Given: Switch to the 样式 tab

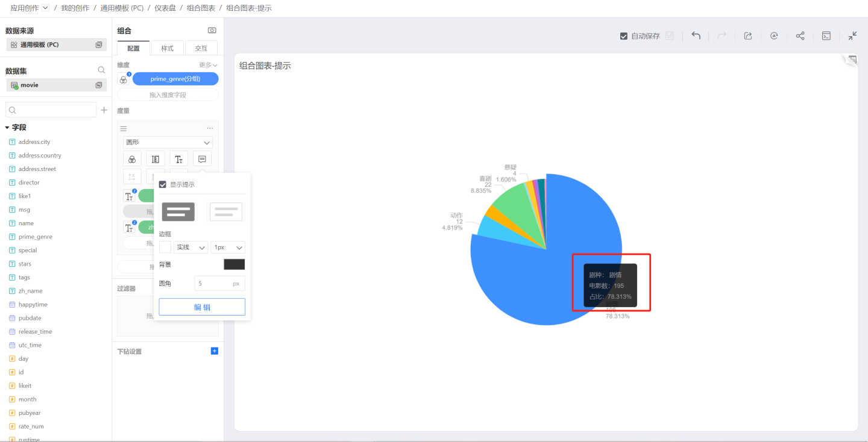Looking at the screenshot, I should point(167,48).
